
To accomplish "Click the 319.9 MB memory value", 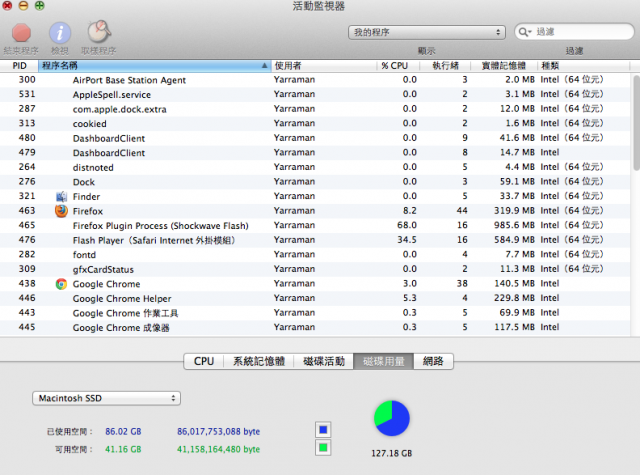I will [514, 211].
